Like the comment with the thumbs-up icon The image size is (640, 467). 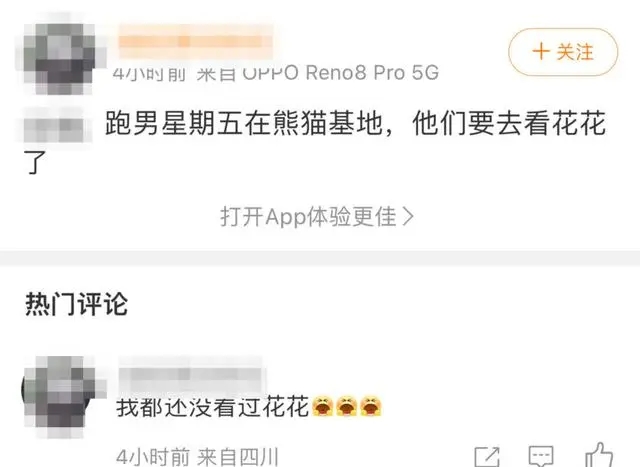(599, 455)
